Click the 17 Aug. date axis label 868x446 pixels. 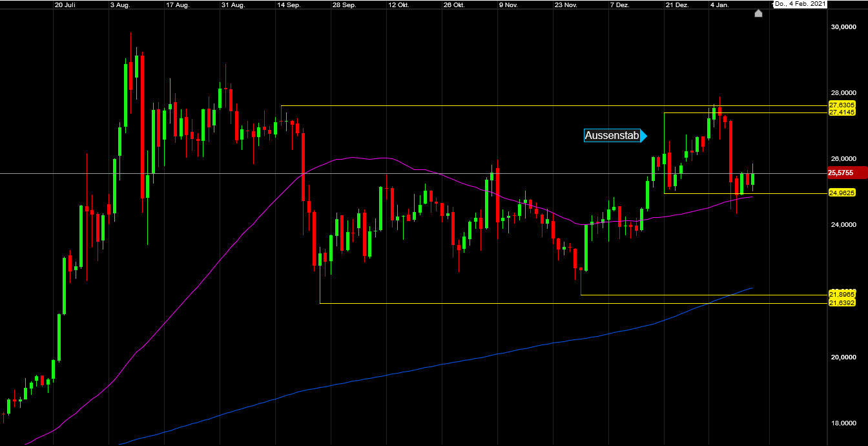178,4
